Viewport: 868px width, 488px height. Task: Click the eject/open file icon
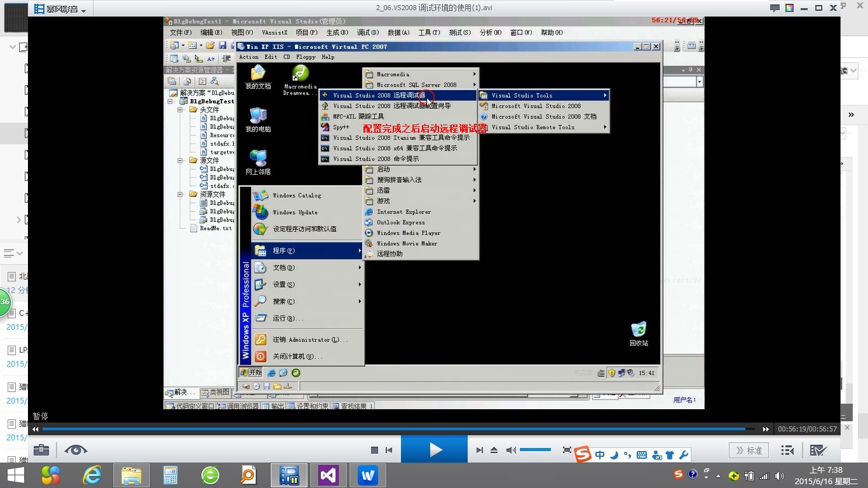pyautogui.click(x=494, y=450)
